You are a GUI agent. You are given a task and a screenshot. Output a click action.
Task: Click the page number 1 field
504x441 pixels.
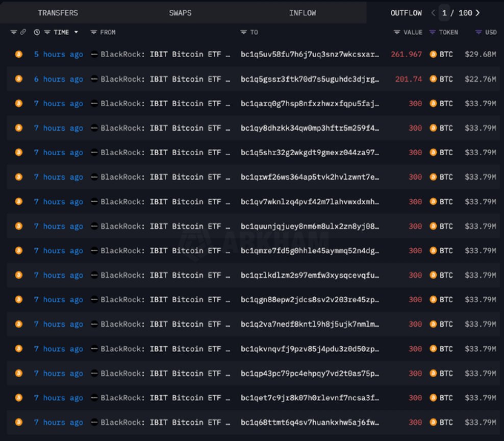click(x=444, y=13)
